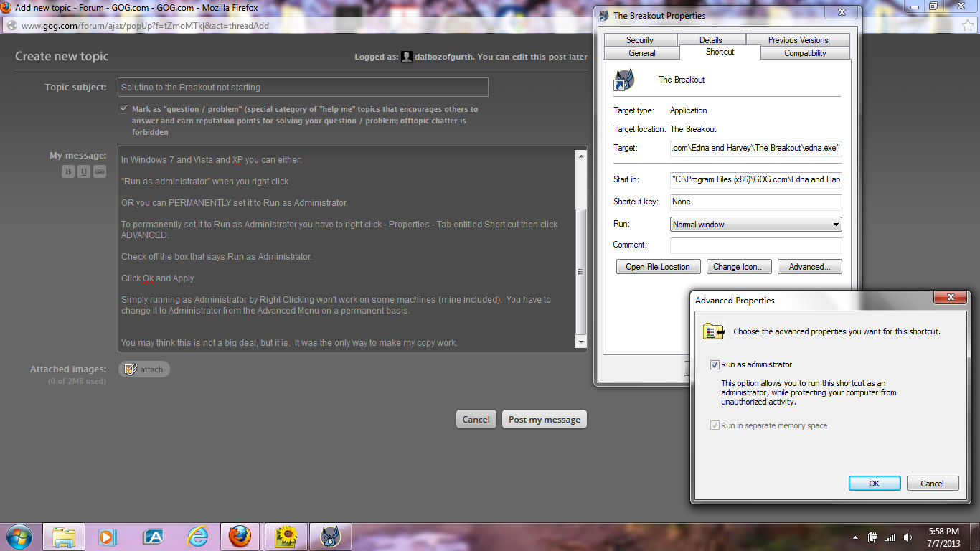Click the Advanced Properties shortcut list icon
Viewport: 980px width, 551px height.
(x=715, y=331)
